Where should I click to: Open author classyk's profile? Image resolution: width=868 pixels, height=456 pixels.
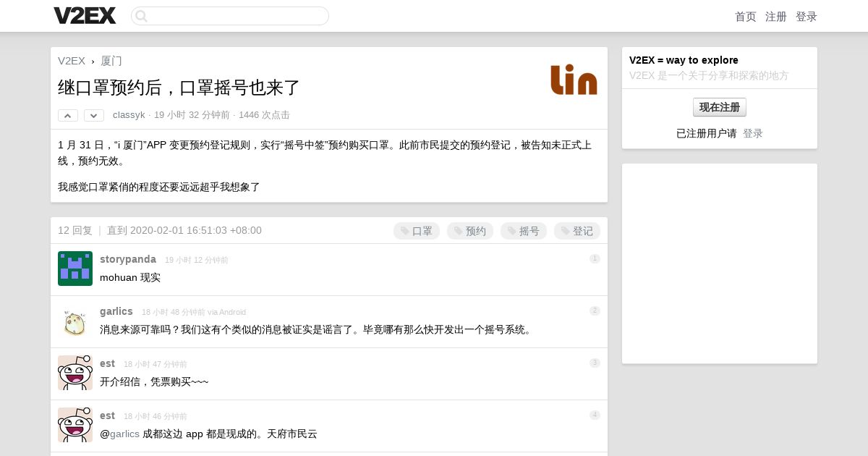[x=129, y=115]
